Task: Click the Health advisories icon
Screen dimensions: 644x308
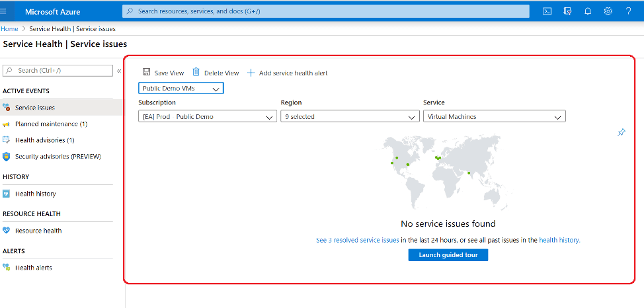Action: coord(6,140)
